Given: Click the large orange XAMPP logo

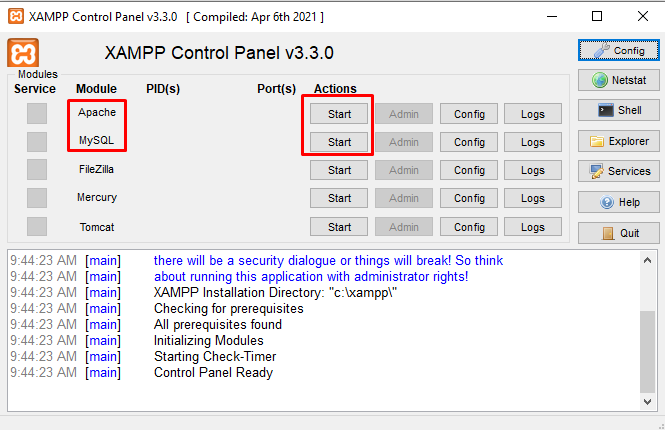Looking at the screenshot, I should tap(23, 53).
